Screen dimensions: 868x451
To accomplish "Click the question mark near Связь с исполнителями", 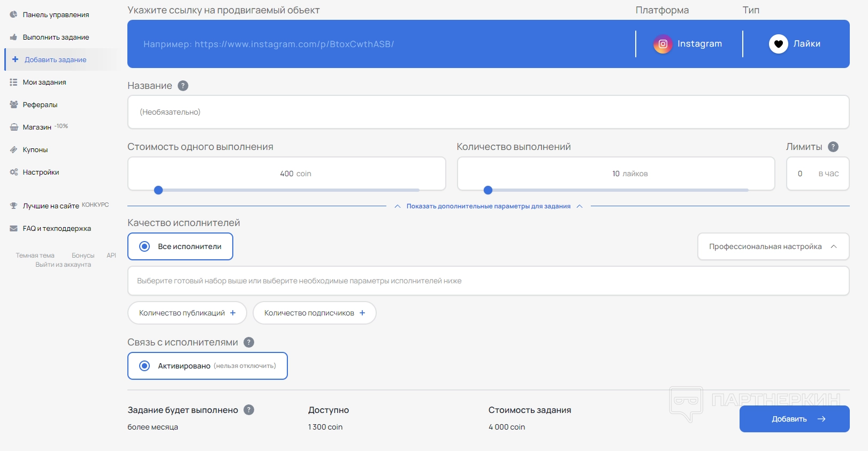I will (249, 342).
